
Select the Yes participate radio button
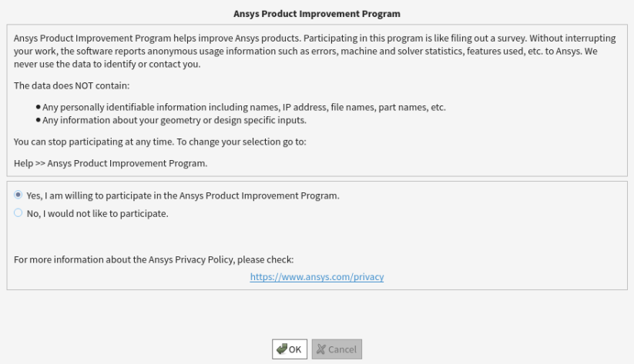(18, 195)
